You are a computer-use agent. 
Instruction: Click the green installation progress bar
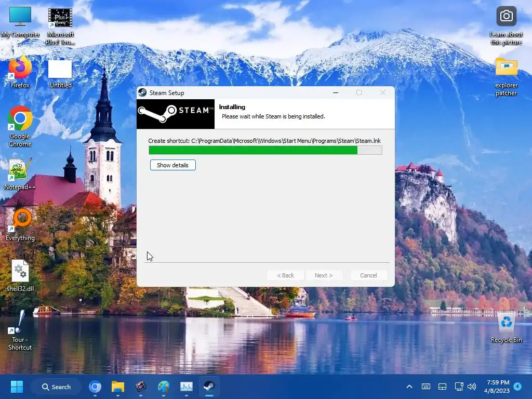pyautogui.click(x=265, y=150)
